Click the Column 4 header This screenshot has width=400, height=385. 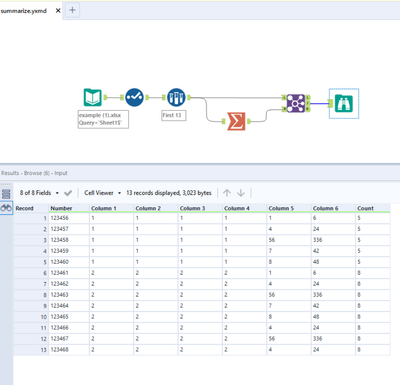pos(244,208)
